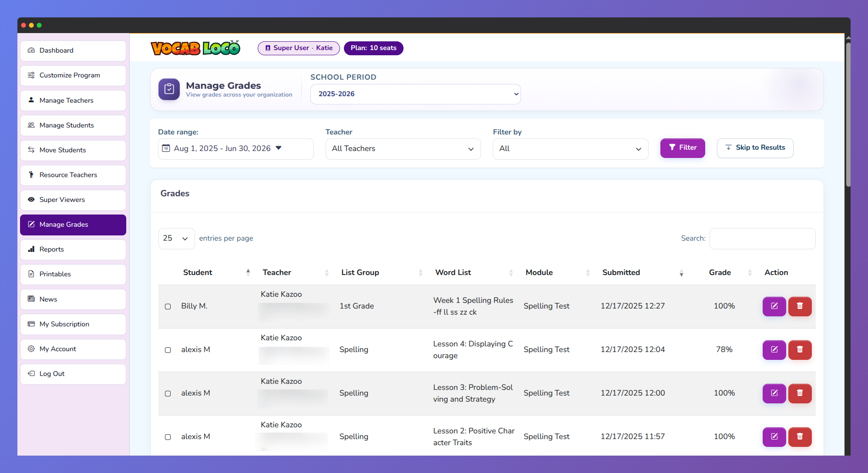Screen dimensions: 868x473
Task: Click the My Account gear icon
Action: pyautogui.click(x=31, y=349)
